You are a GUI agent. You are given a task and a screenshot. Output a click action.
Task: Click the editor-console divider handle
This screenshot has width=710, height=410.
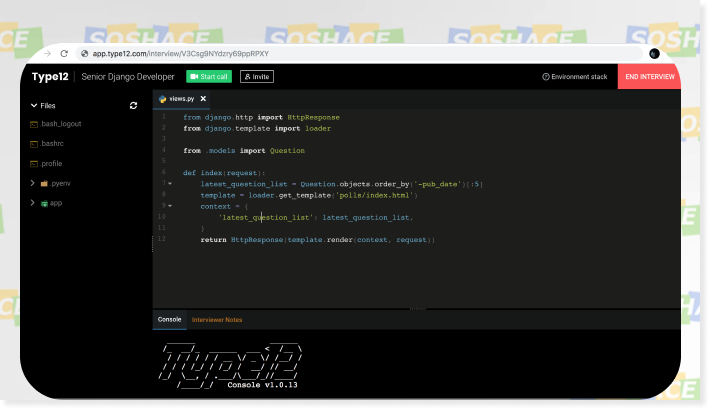417,309
